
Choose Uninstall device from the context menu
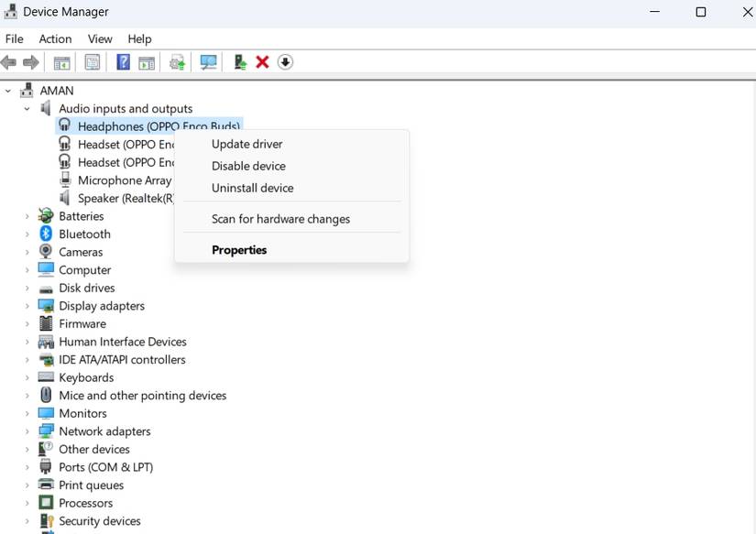pos(253,188)
